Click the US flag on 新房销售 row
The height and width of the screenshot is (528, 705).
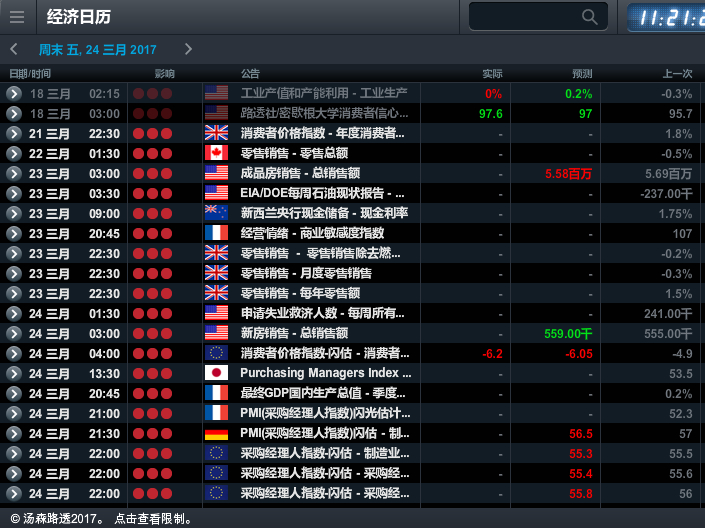[x=216, y=333]
